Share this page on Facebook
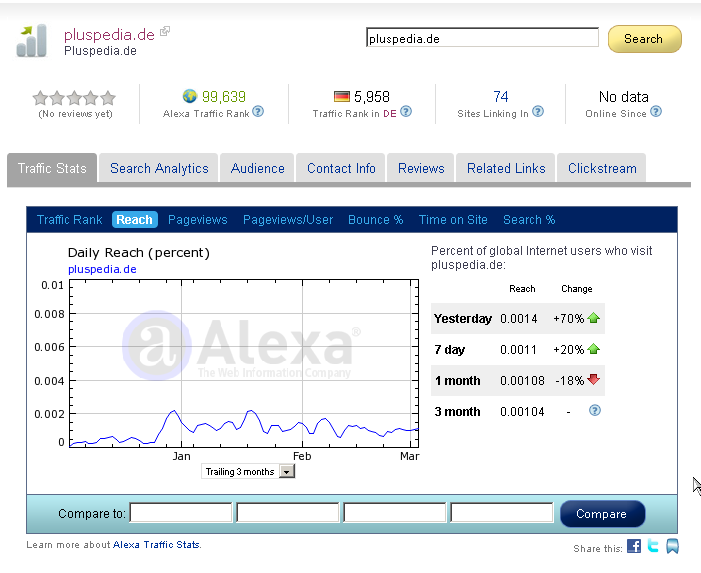The image size is (701, 573). pyautogui.click(x=634, y=546)
